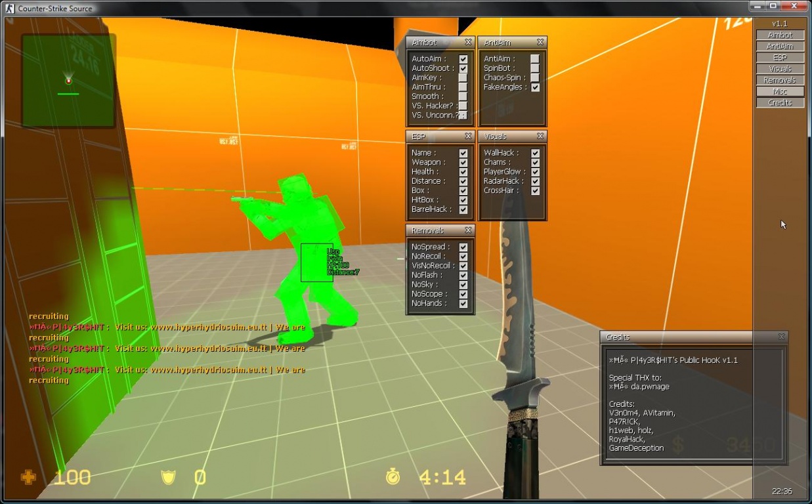Toggle the ESP Distance checkbox
812x504 pixels.
pyautogui.click(x=463, y=181)
